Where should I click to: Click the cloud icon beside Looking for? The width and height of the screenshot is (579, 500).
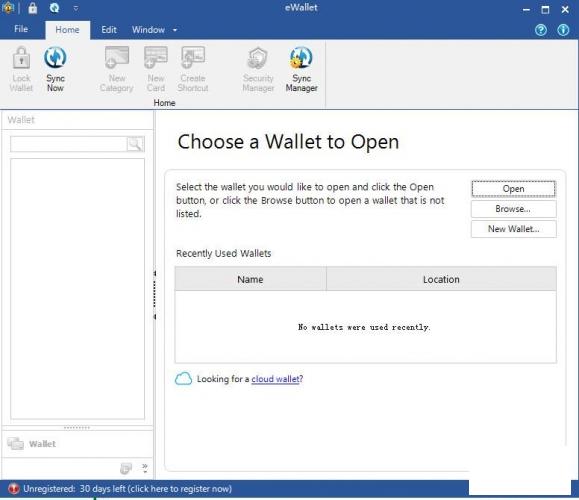183,379
